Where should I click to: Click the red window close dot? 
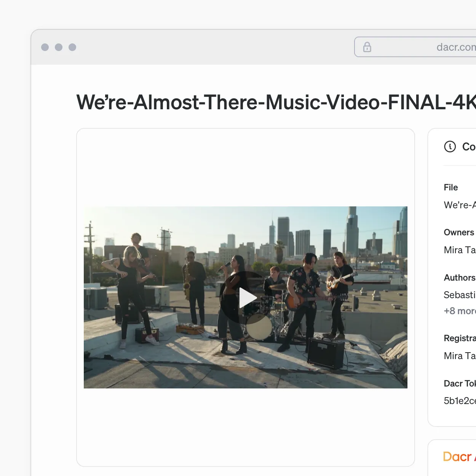click(45, 47)
